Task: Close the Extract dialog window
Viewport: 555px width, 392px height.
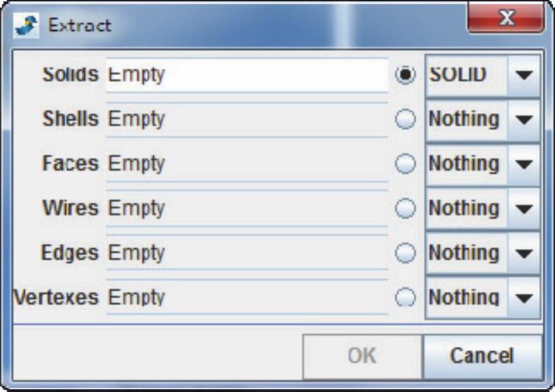Action: [x=507, y=20]
